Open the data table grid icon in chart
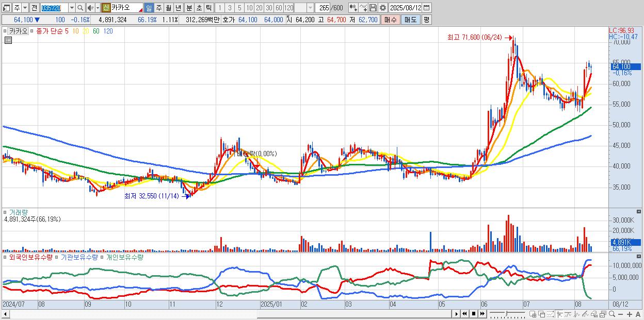644x320 pixels. (x=8, y=40)
